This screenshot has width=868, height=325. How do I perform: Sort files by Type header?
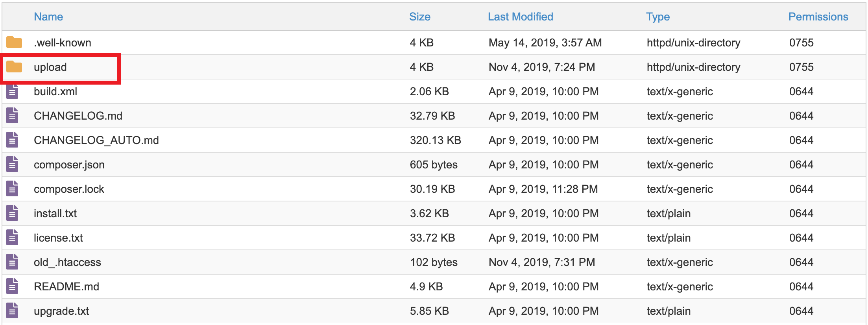[657, 17]
